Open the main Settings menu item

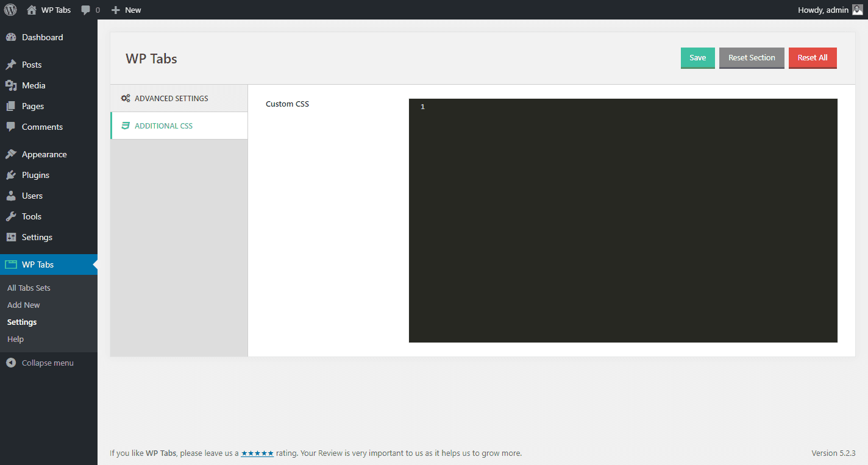point(49,237)
